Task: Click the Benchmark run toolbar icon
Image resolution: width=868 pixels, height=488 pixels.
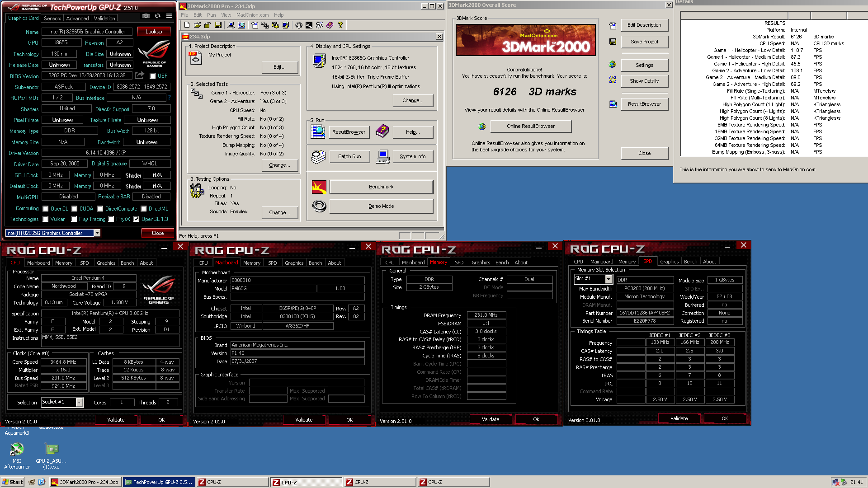Action: [x=309, y=25]
